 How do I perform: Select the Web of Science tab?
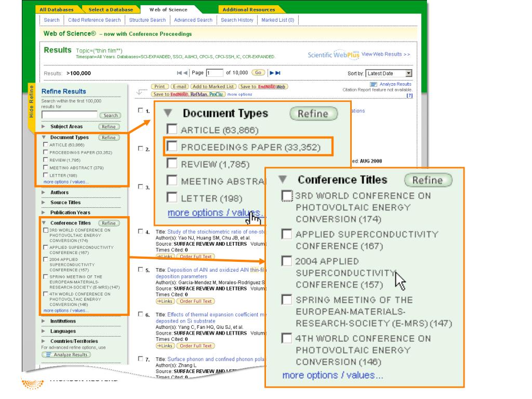(168, 9)
